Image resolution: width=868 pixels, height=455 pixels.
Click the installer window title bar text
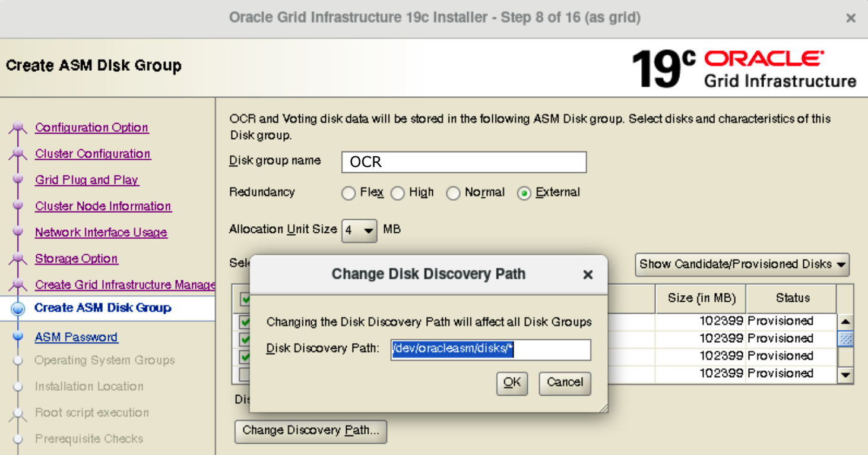[435, 18]
